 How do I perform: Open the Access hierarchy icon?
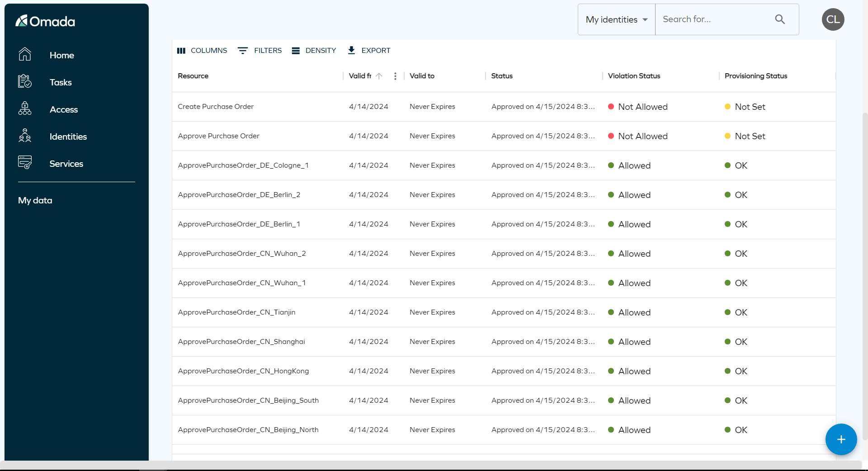point(25,109)
